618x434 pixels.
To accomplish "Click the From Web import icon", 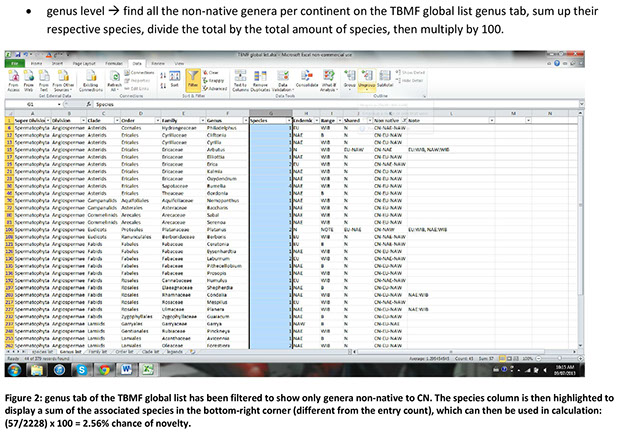I will tap(28, 80).
